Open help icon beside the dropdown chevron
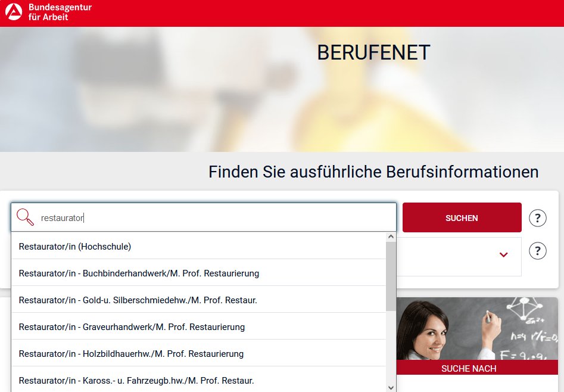Image resolution: width=564 pixels, height=392 pixels. click(x=537, y=251)
